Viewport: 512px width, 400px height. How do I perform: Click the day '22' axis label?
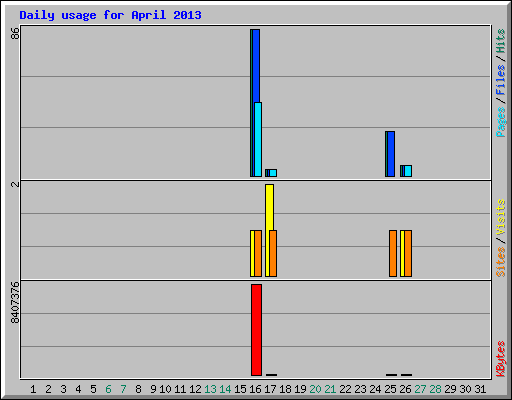tap(345, 389)
